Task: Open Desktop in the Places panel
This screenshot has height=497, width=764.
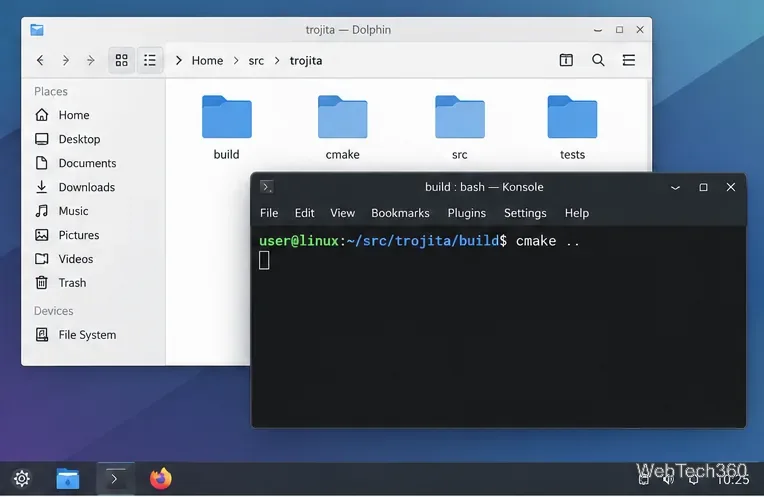Action: point(79,139)
